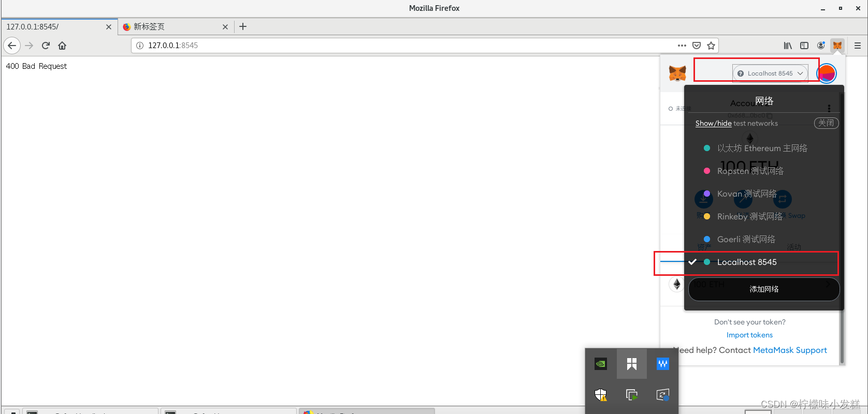The width and height of the screenshot is (868, 414).
Task: Click the site information icon in address bar
Action: [140, 46]
